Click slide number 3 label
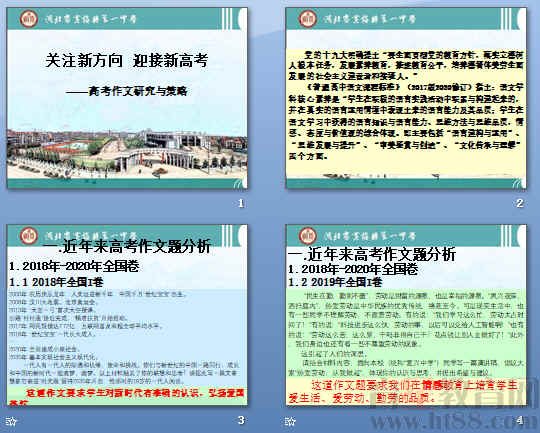 pos(241,420)
